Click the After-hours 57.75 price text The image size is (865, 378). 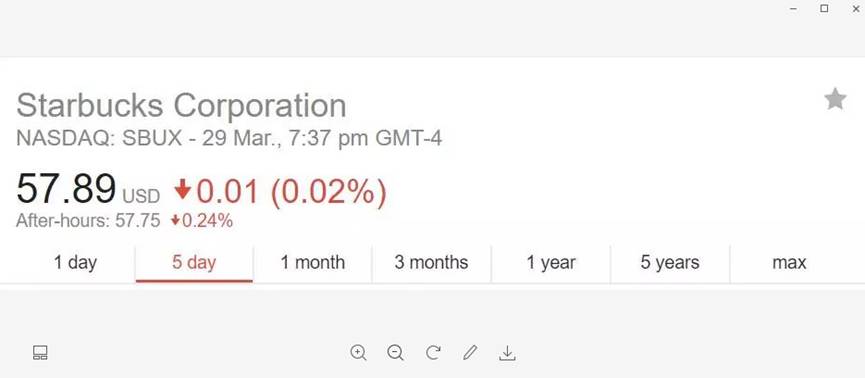(88, 221)
